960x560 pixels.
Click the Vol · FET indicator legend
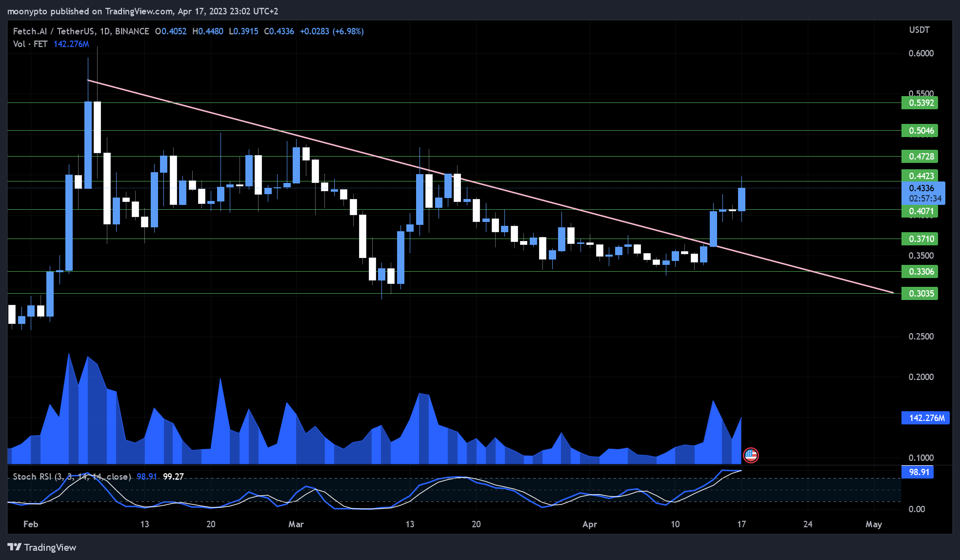(x=30, y=44)
